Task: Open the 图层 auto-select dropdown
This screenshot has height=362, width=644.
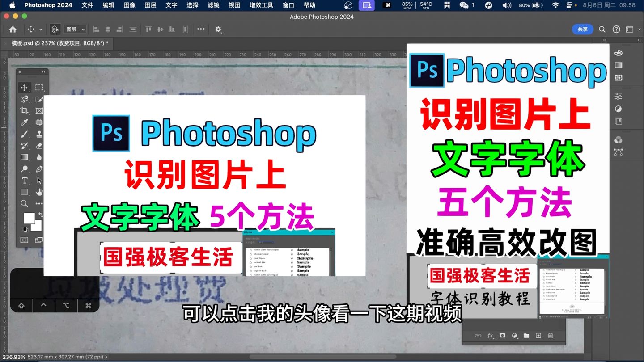Action: [x=75, y=29]
